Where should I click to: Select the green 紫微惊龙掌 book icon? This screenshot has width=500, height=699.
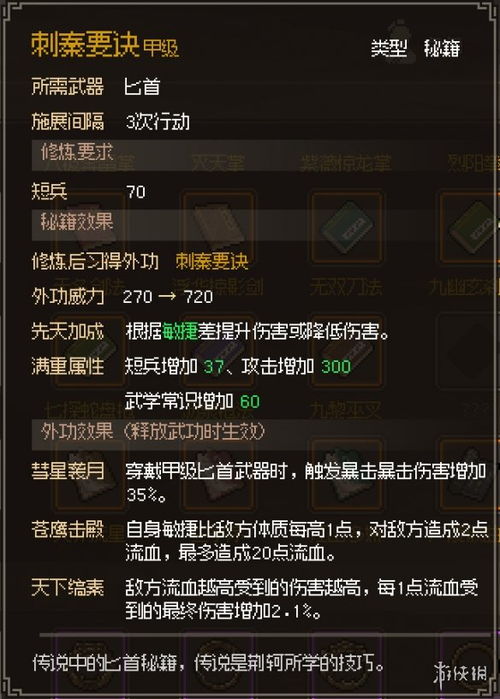tap(346, 227)
